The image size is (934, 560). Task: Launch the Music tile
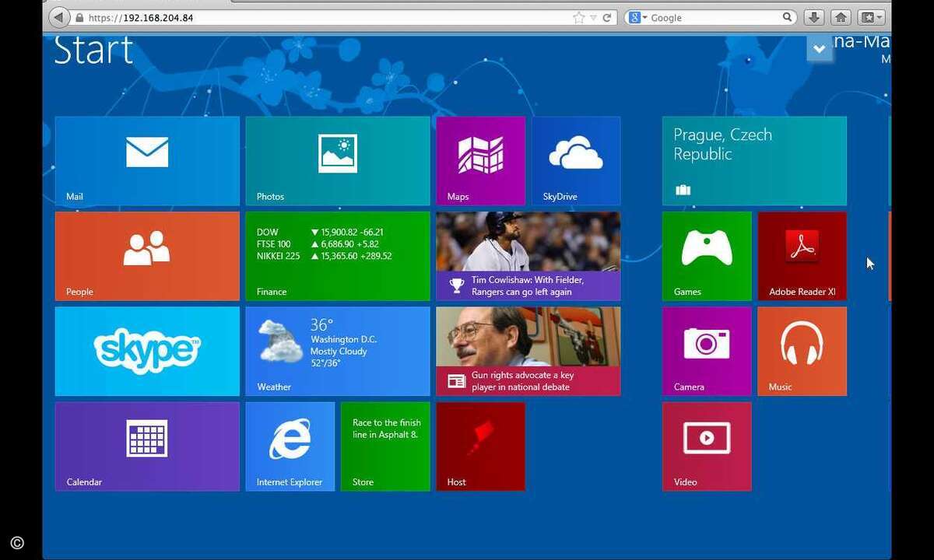pyautogui.click(x=802, y=351)
